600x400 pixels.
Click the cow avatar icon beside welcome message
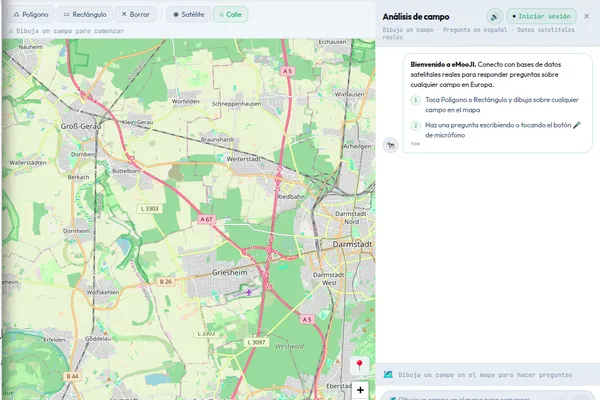tap(390, 145)
